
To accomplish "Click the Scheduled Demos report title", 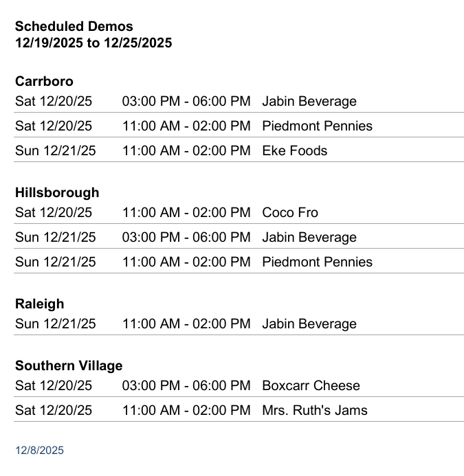I will click(x=74, y=27).
